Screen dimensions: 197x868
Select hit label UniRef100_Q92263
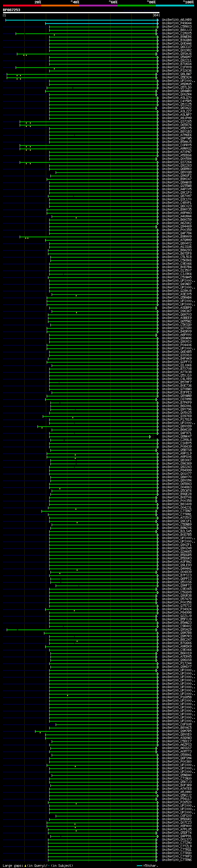177,165
